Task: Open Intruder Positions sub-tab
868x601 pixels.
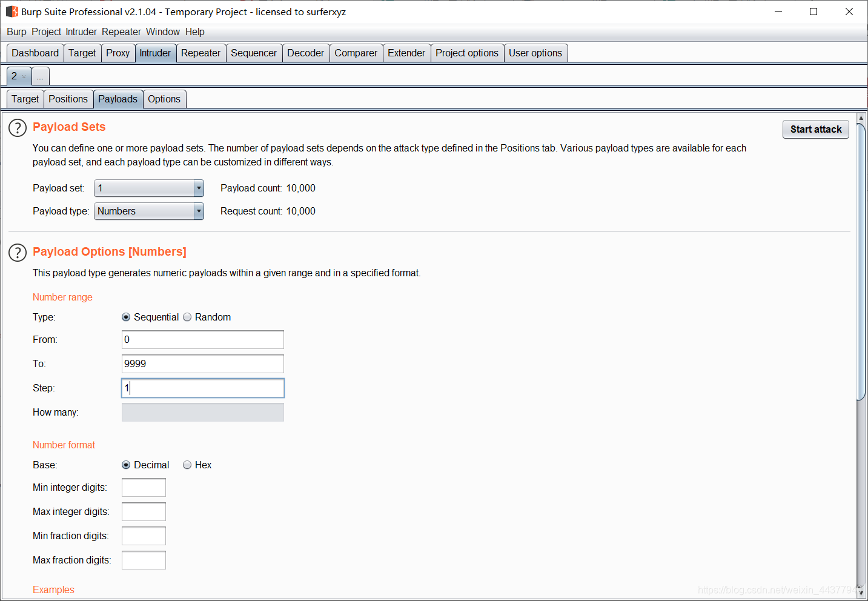Action: click(68, 99)
